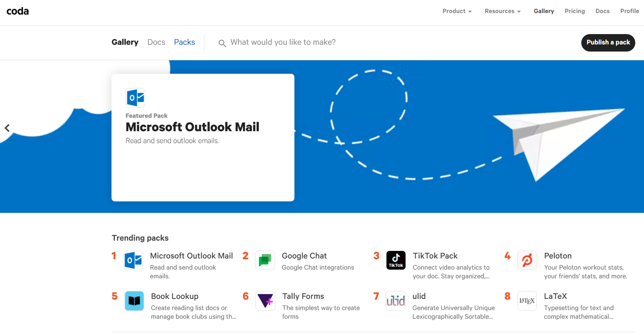The height and width of the screenshot is (335, 644).
Task: Open the Microsoft Outlook Mail trending link
Action: (x=191, y=256)
